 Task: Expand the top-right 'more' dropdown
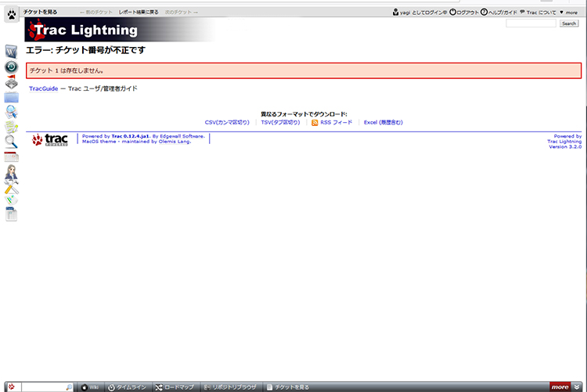pos(569,13)
